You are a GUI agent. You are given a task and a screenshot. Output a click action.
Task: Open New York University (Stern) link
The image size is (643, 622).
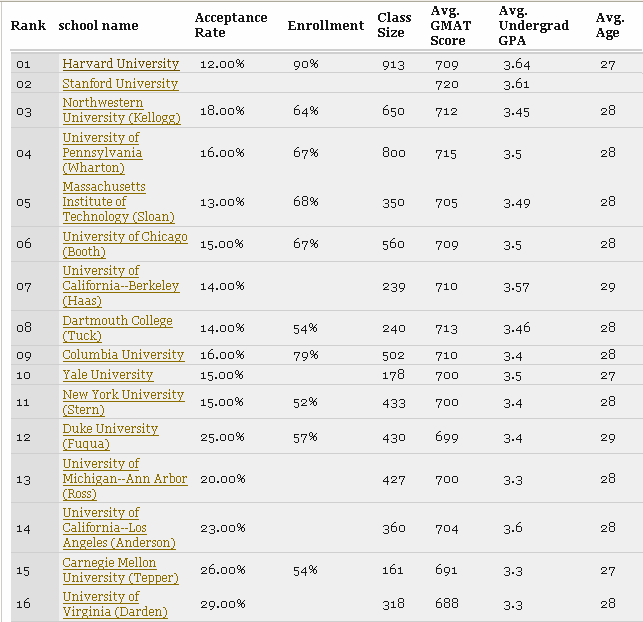click(123, 402)
